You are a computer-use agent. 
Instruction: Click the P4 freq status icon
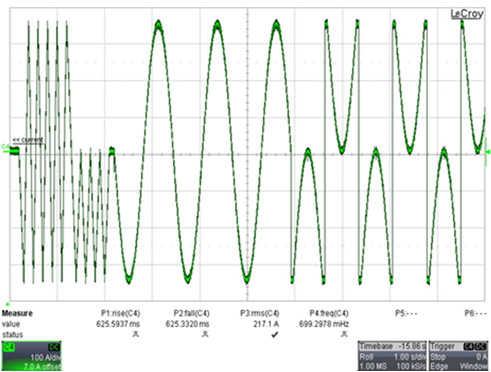pos(344,334)
